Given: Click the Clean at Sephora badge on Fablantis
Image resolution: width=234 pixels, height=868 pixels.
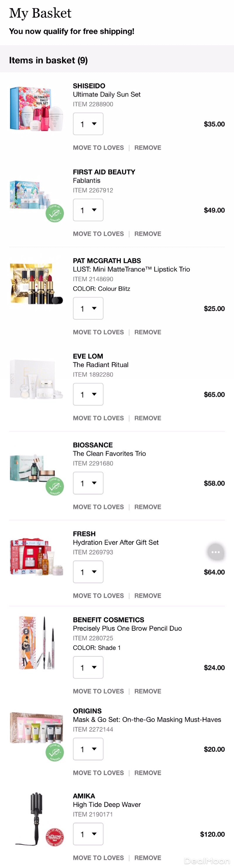Looking at the screenshot, I should (x=54, y=213).
